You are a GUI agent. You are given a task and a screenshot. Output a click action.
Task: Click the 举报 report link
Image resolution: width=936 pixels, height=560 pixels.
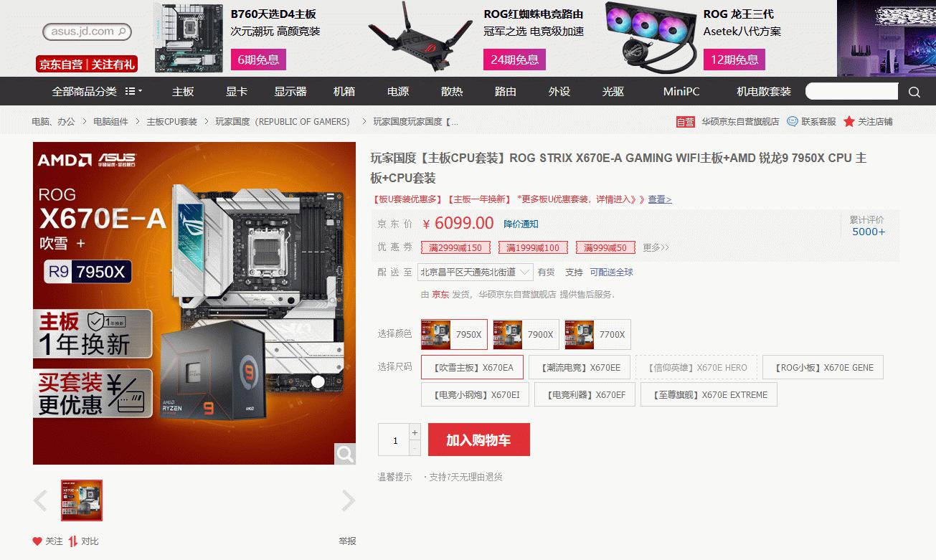pyautogui.click(x=347, y=541)
